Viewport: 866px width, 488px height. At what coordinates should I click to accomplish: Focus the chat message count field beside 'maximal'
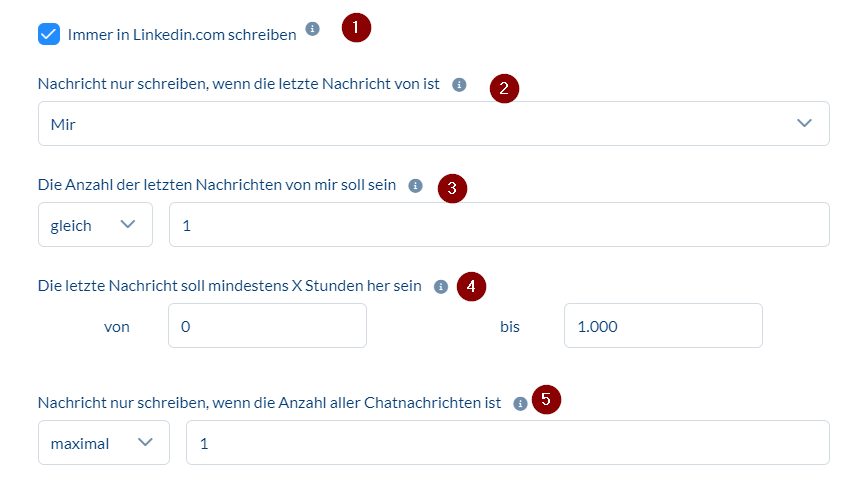[507, 443]
